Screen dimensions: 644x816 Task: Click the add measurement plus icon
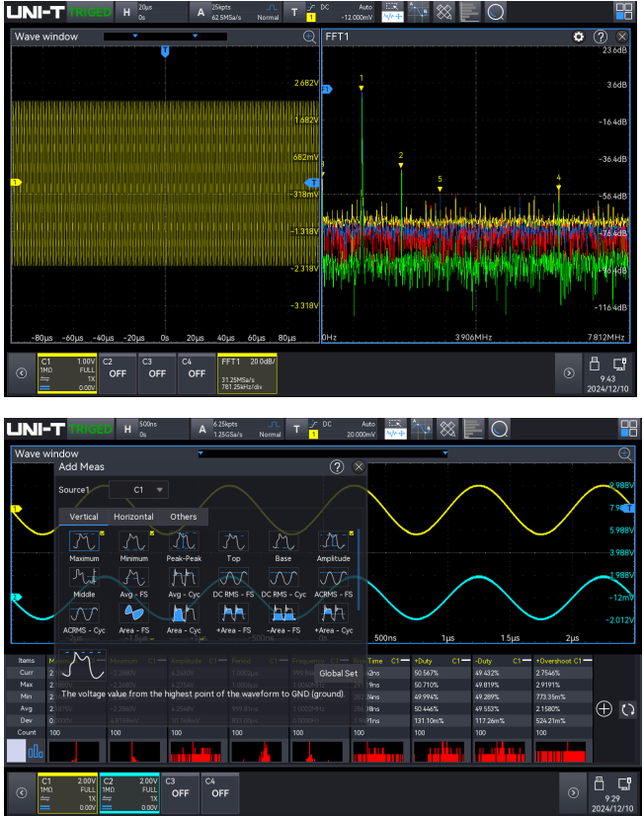coord(604,709)
